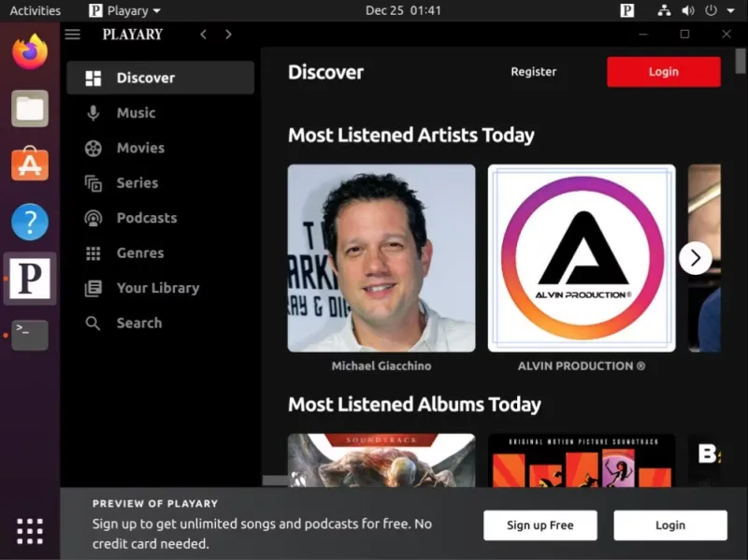This screenshot has height=560, width=748.
Task: Minimize the Playary window
Action: (643, 35)
